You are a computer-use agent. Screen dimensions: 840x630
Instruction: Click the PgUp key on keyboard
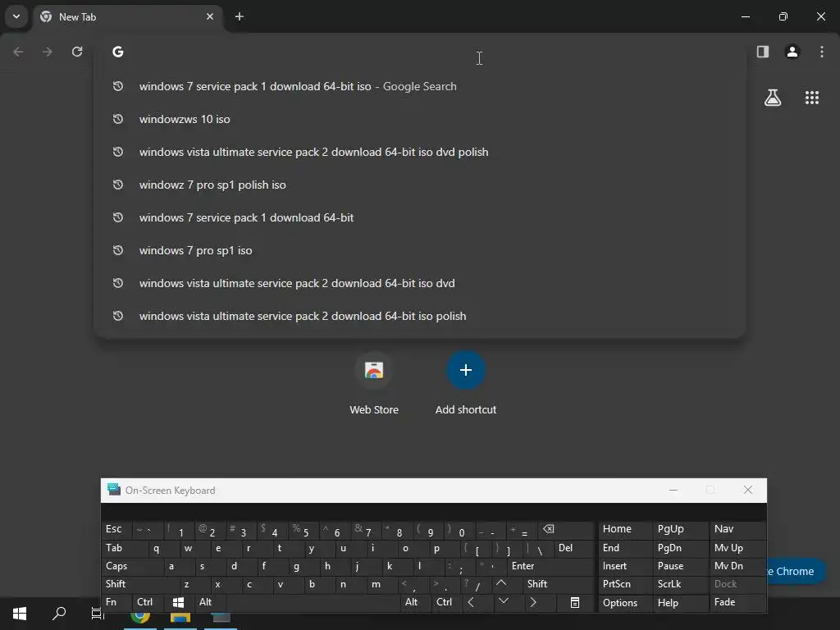[x=680, y=529]
